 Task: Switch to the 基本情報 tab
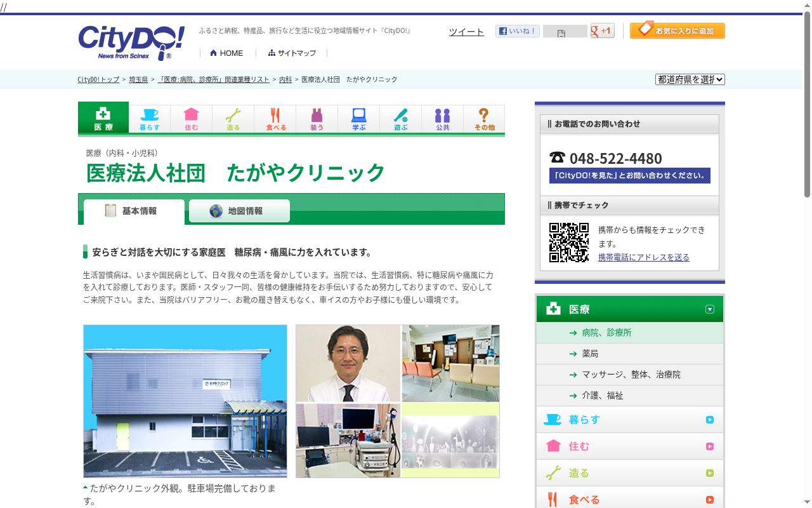(x=134, y=211)
